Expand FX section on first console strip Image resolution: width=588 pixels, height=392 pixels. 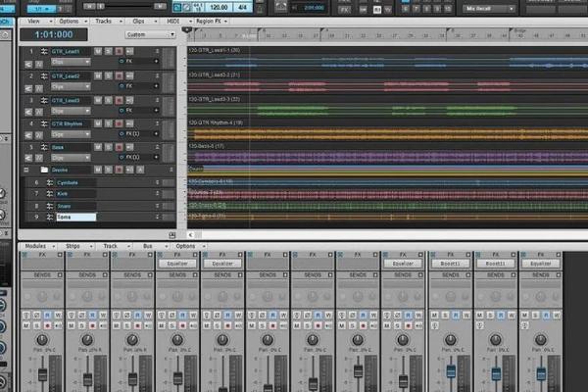[x=60, y=255]
